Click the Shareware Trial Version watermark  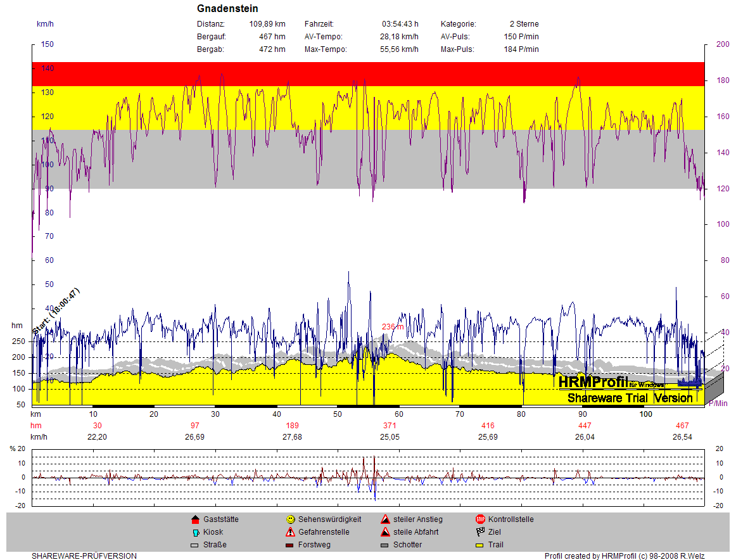pyautogui.click(x=630, y=398)
